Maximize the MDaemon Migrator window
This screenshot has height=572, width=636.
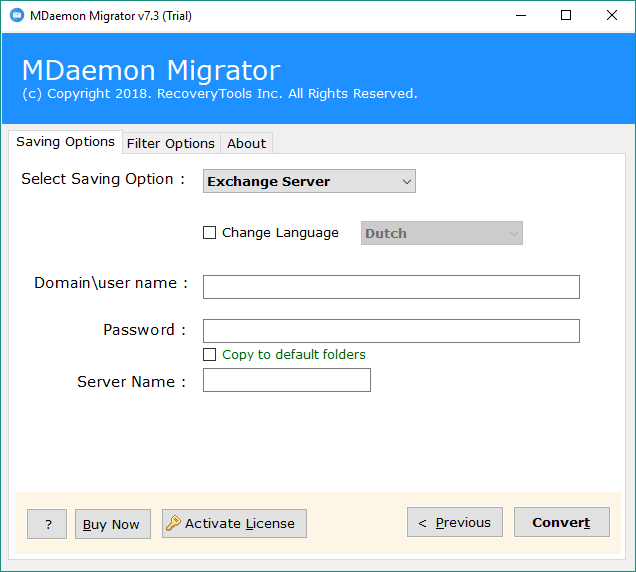pyautogui.click(x=566, y=15)
